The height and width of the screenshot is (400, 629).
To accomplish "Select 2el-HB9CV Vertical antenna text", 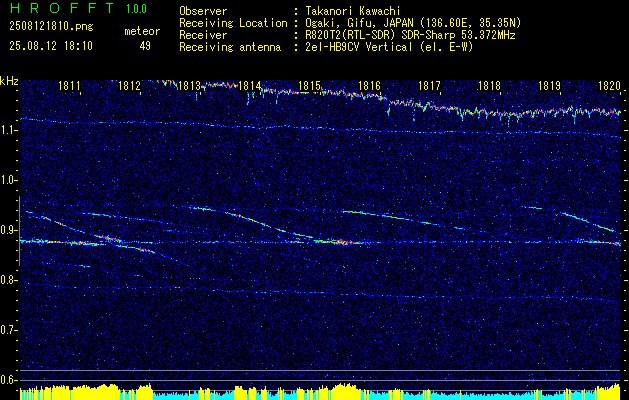I will pyautogui.click(x=389, y=47).
